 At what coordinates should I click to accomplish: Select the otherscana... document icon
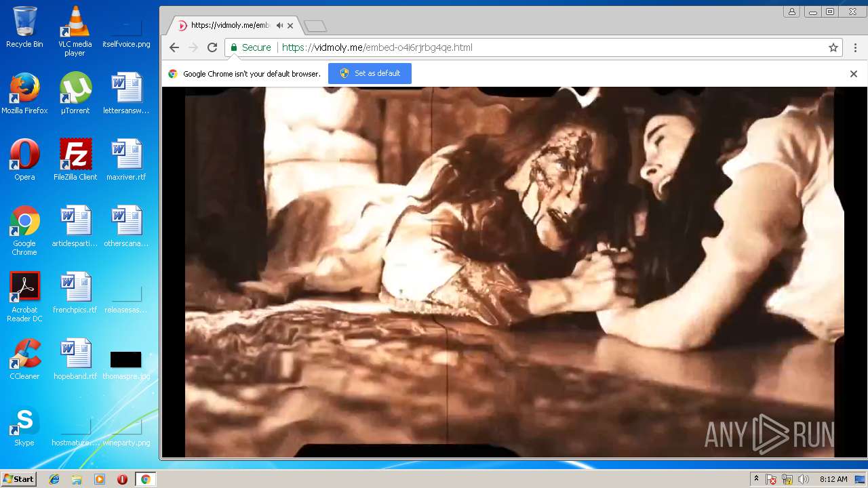click(x=126, y=226)
